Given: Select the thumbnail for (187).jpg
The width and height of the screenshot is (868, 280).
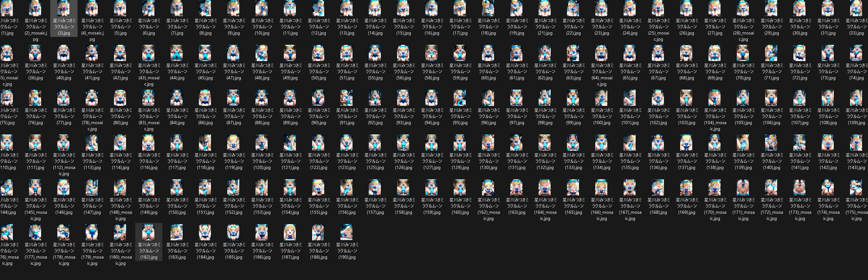Looking at the screenshot, I should tap(290, 232).
